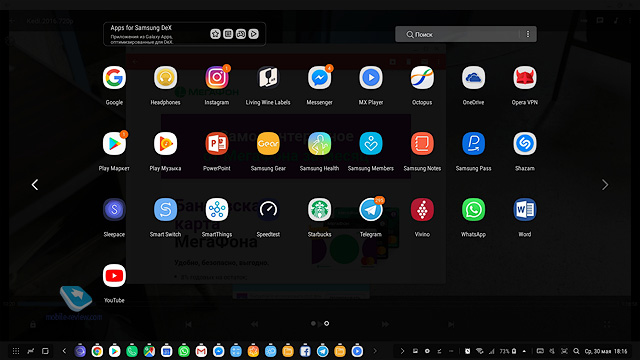Open Samsung Internet from the taskbar
This screenshot has height=360, width=640.
[80, 351]
